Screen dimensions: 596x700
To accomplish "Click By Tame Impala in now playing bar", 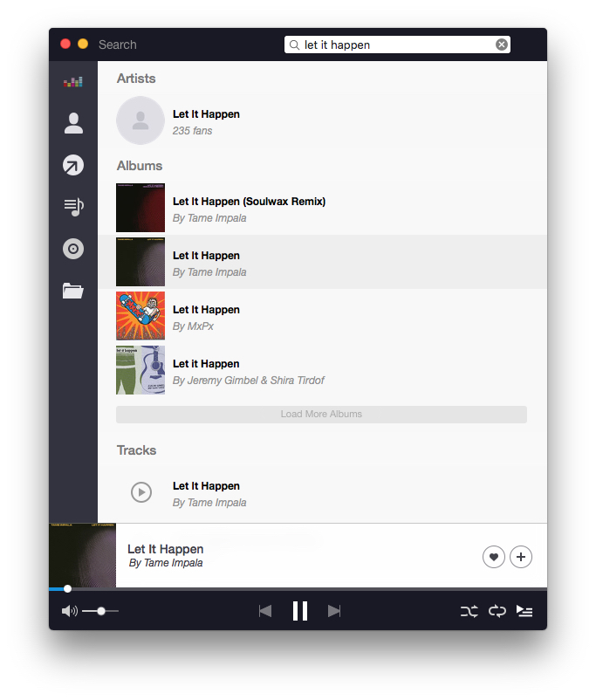I will coord(166,563).
